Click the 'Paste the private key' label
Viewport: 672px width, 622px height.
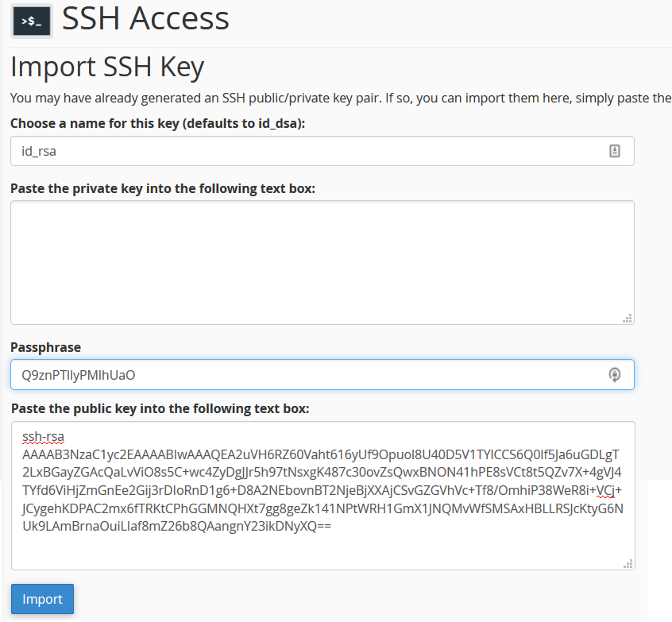pos(163,188)
